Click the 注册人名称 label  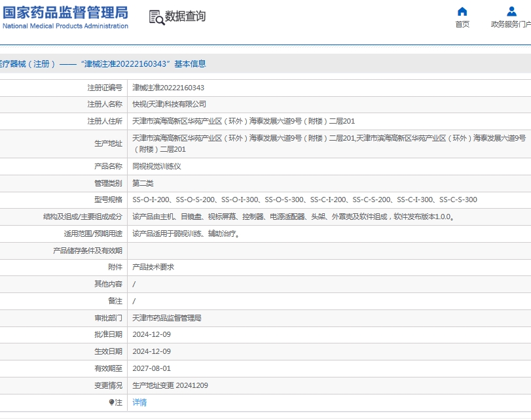[x=105, y=104]
